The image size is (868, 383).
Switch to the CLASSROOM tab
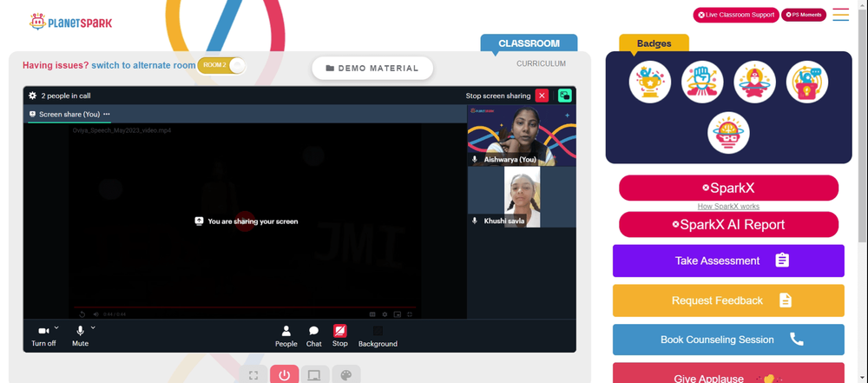[529, 43]
